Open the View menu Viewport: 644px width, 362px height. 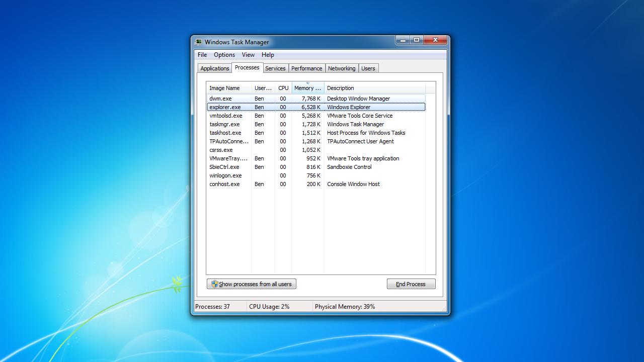click(x=248, y=55)
